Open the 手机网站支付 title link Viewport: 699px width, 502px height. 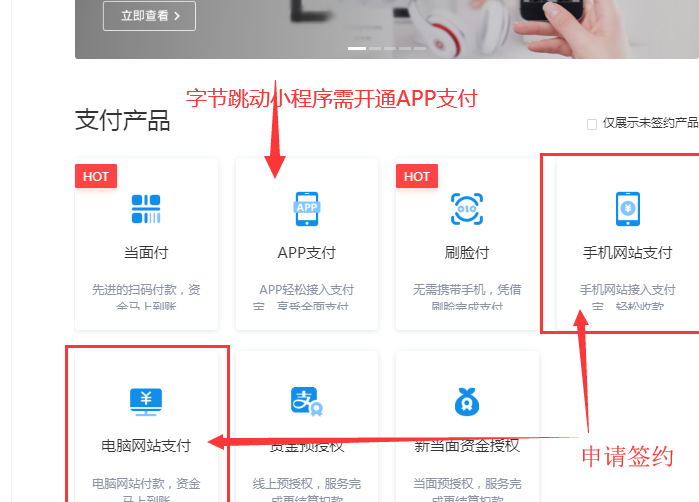pos(627,253)
